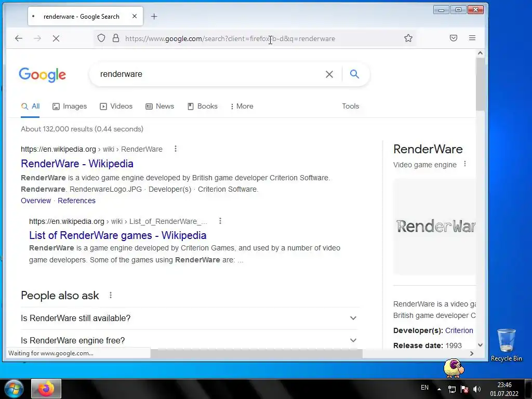Open knowledge panel three-dot menu
The height and width of the screenshot is (399, 532).
click(x=465, y=164)
